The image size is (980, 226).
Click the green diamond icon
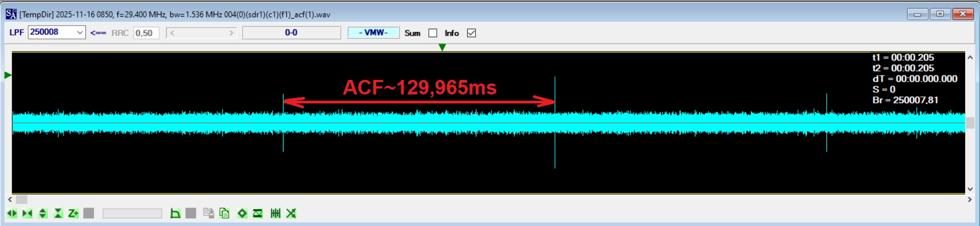click(x=242, y=213)
